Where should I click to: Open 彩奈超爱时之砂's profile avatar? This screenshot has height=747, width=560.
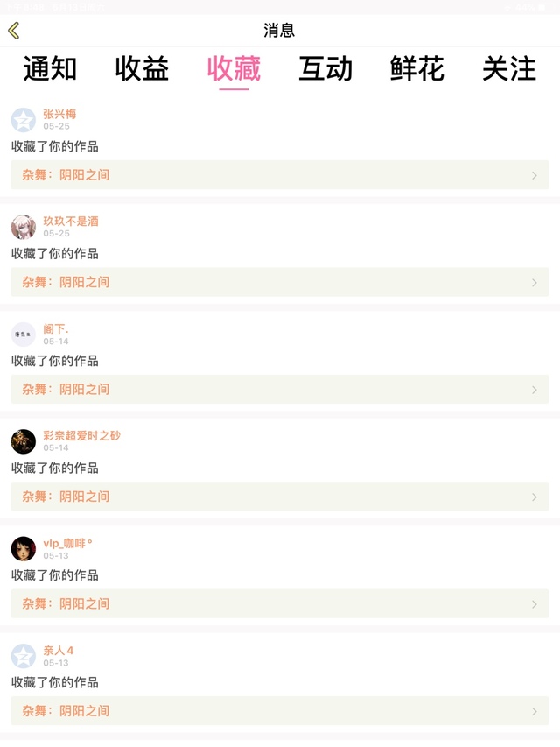24,441
